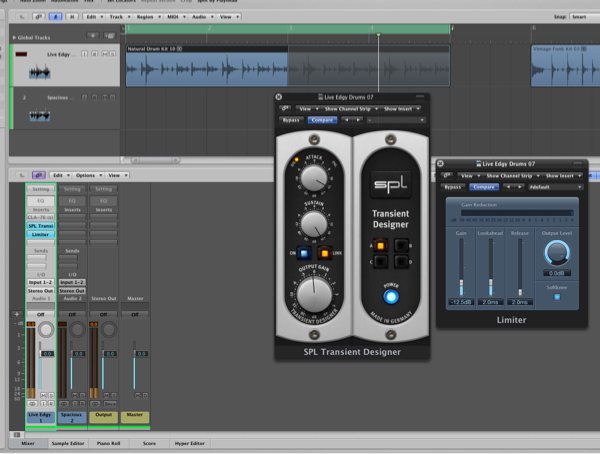Open the arrange Track menu
The width and height of the screenshot is (600, 454).
click(119, 17)
